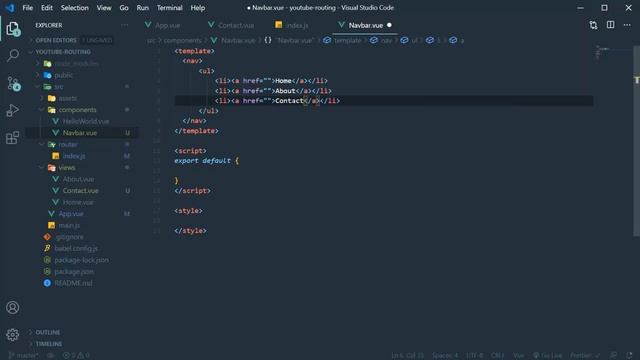Expand the public folder
640x360 pixels.
(x=63, y=75)
